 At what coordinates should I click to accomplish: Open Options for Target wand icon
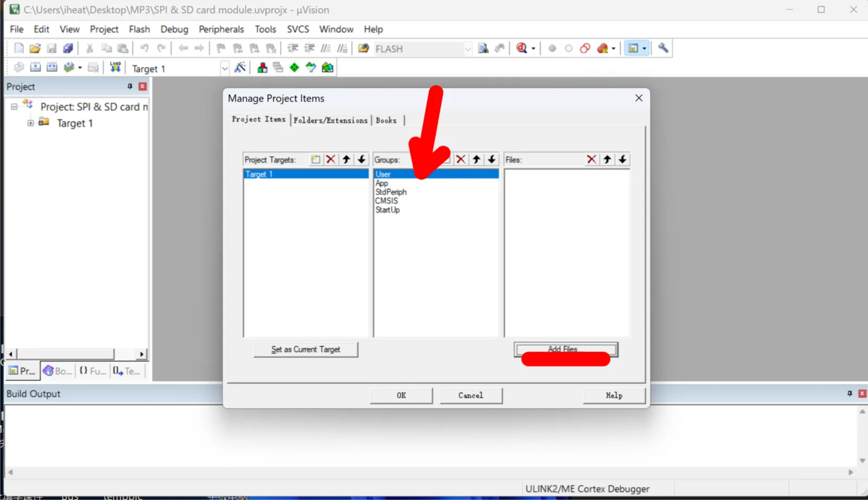240,68
